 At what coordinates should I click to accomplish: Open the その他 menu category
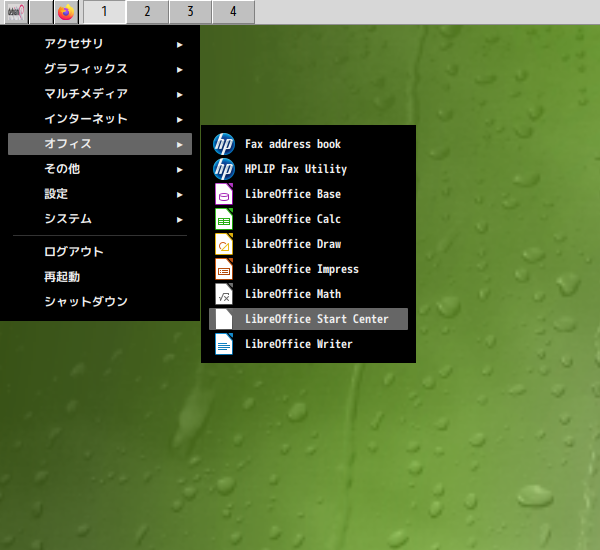pyautogui.click(x=100, y=169)
